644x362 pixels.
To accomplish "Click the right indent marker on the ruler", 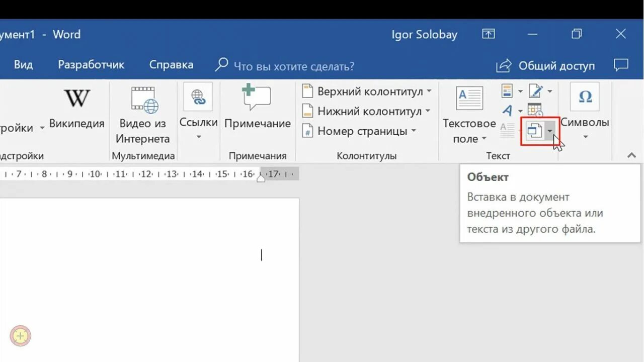I will click(261, 177).
